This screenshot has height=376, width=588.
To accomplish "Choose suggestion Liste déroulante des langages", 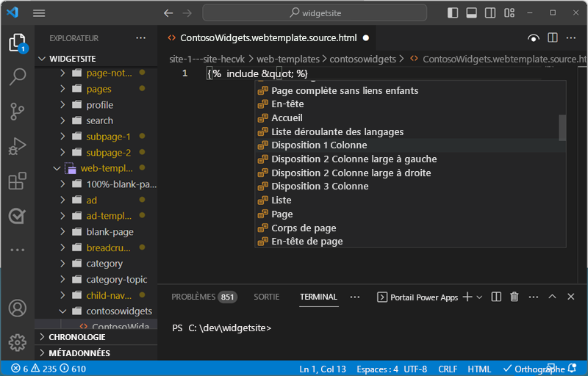I will [410, 132].
